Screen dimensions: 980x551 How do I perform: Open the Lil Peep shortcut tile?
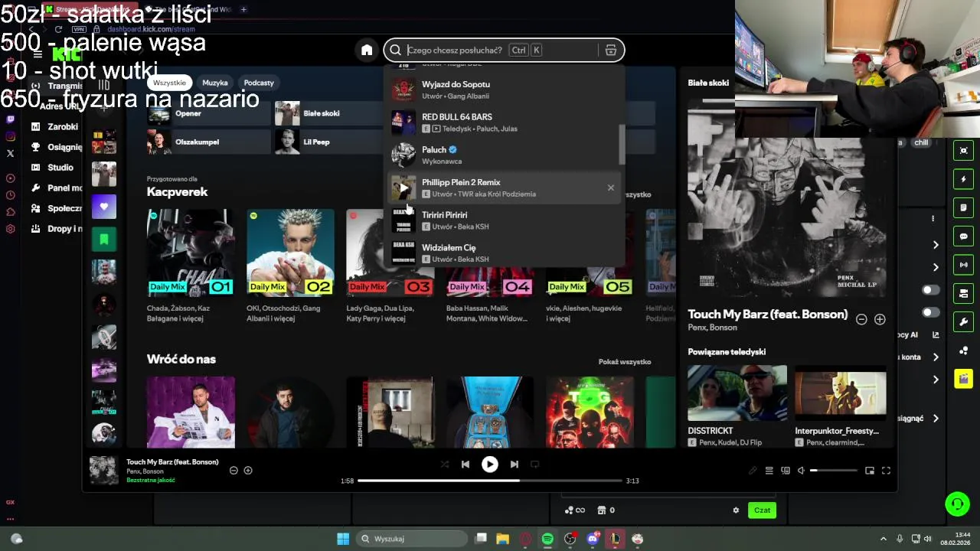pyautogui.click(x=329, y=142)
